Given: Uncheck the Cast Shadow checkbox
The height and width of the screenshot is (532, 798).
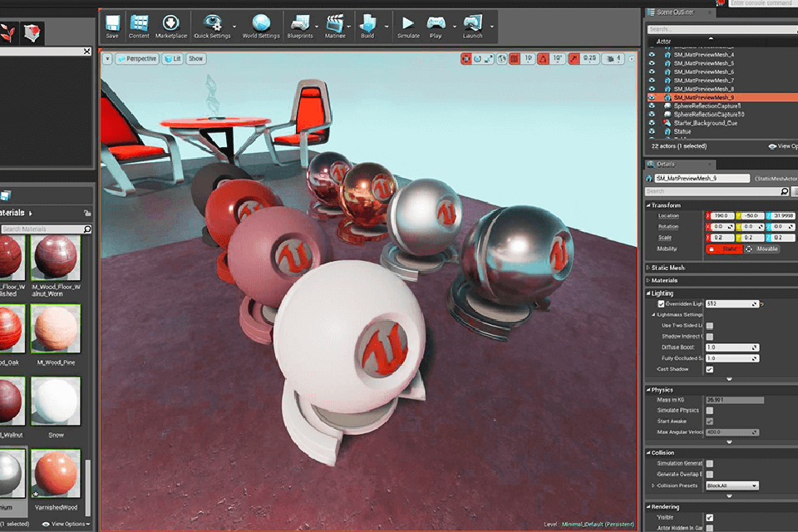Looking at the screenshot, I should pos(709,368).
